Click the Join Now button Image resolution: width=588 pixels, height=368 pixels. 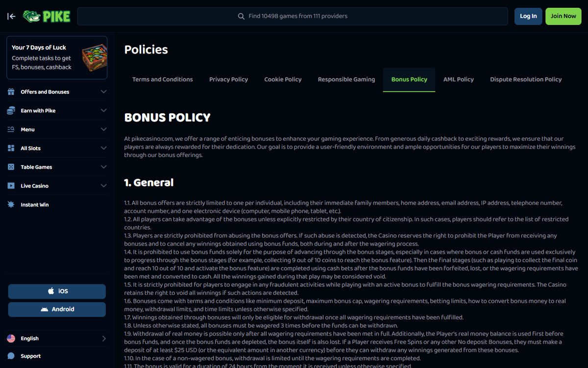click(563, 16)
